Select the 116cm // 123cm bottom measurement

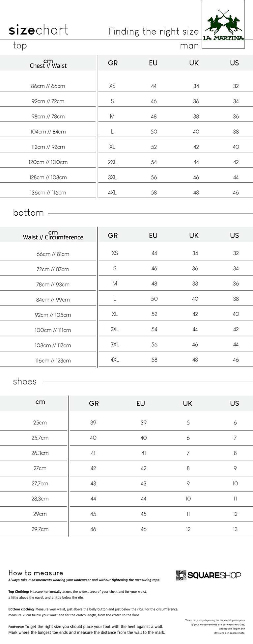click(53, 361)
